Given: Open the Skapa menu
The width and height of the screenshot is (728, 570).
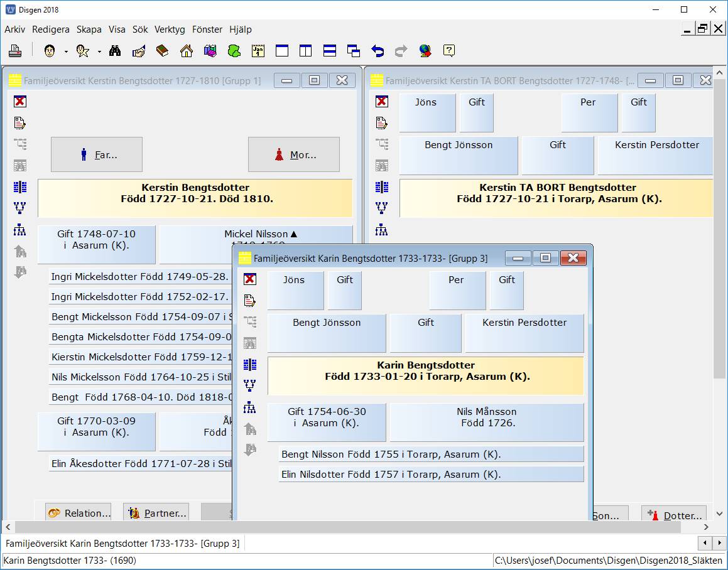Looking at the screenshot, I should [x=89, y=30].
